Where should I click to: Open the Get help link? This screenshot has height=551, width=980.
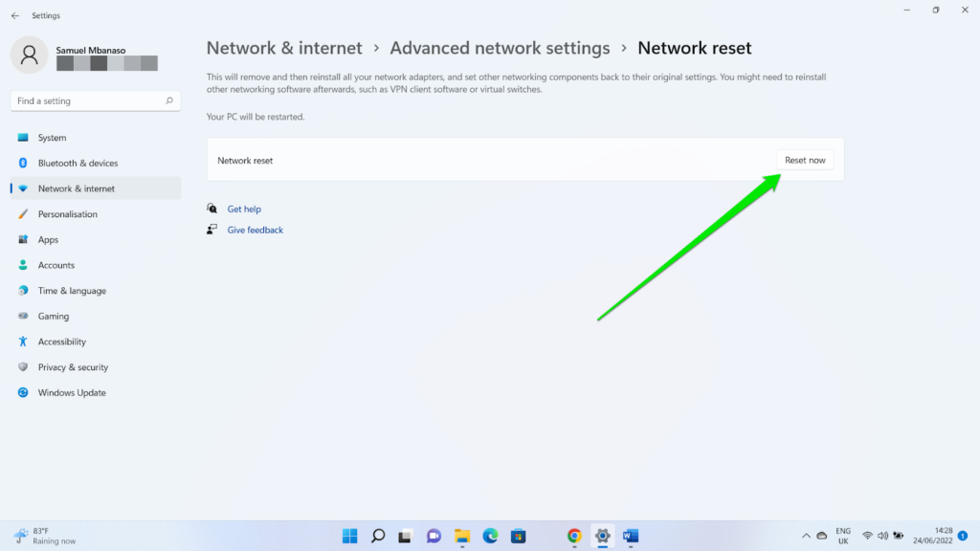244,209
